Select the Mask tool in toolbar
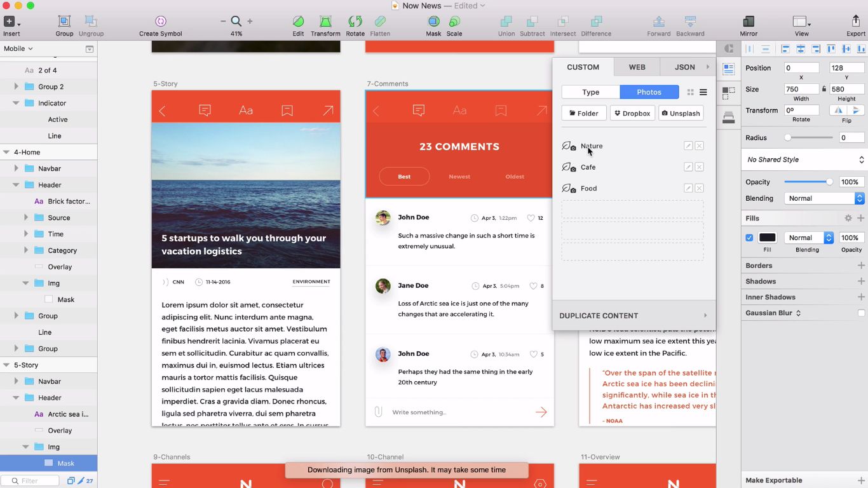The image size is (868, 488). (433, 22)
